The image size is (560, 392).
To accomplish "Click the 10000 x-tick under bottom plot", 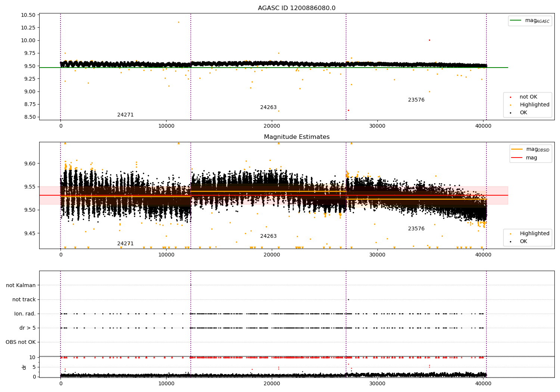I will (166, 383).
